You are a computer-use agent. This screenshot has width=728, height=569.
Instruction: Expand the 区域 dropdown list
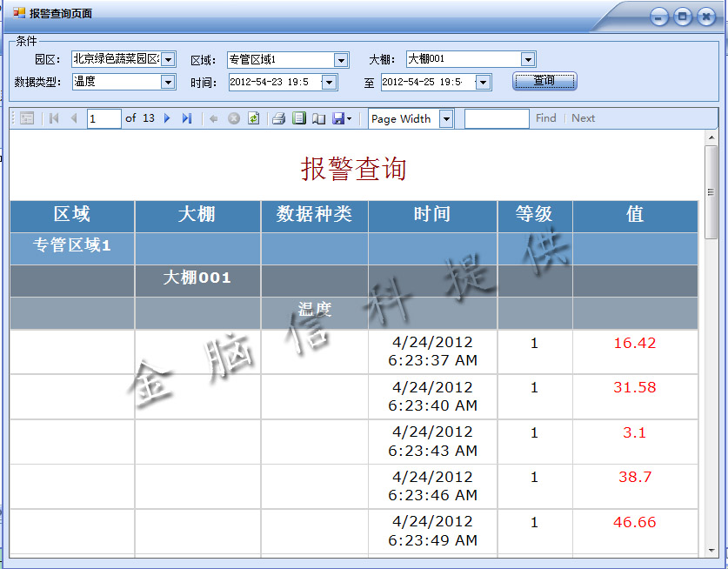click(x=341, y=60)
